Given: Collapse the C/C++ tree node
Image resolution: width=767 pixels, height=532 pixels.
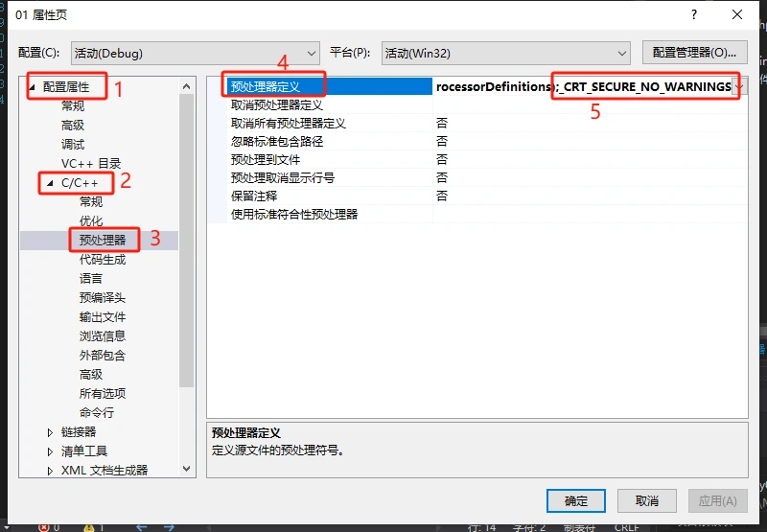Looking at the screenshot, I should 50,183.
